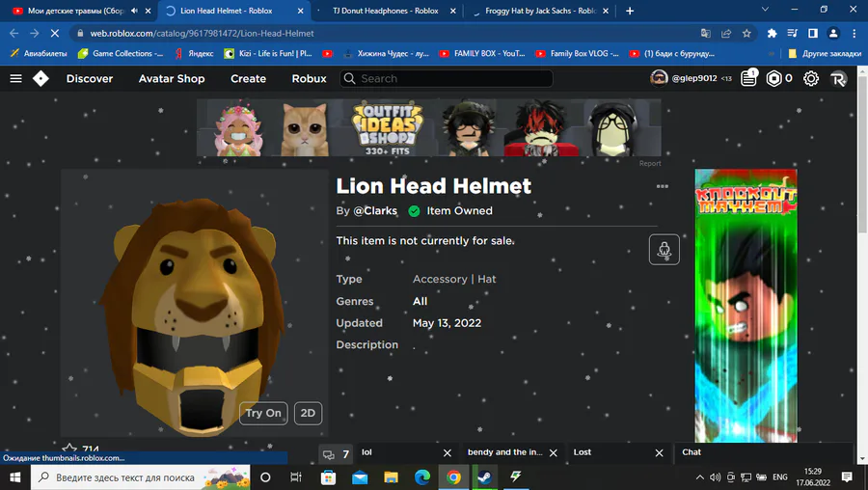Switch preview to 2D

(308, 413)
